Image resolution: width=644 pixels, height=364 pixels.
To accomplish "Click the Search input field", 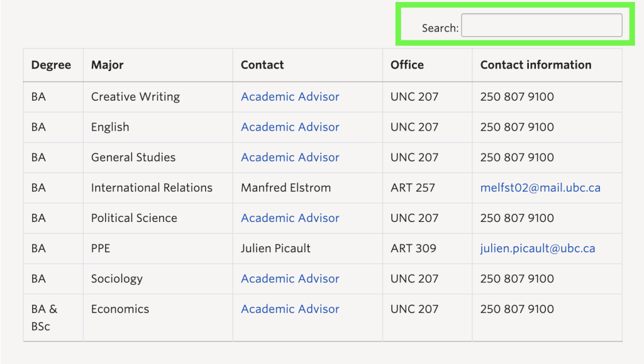I will pyautogui.click(x=541, y=25).
